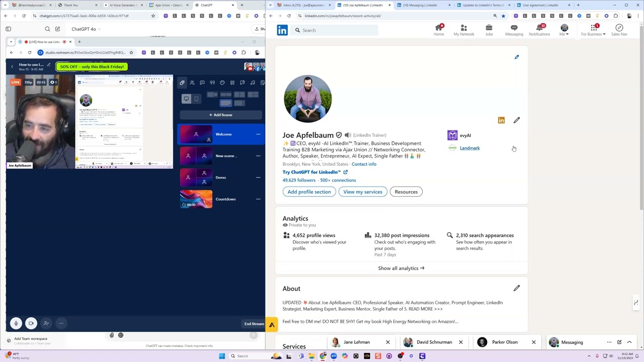The image size is (644, 362).
Task: Click LinkedIn search field
Action: coord(335,30)
